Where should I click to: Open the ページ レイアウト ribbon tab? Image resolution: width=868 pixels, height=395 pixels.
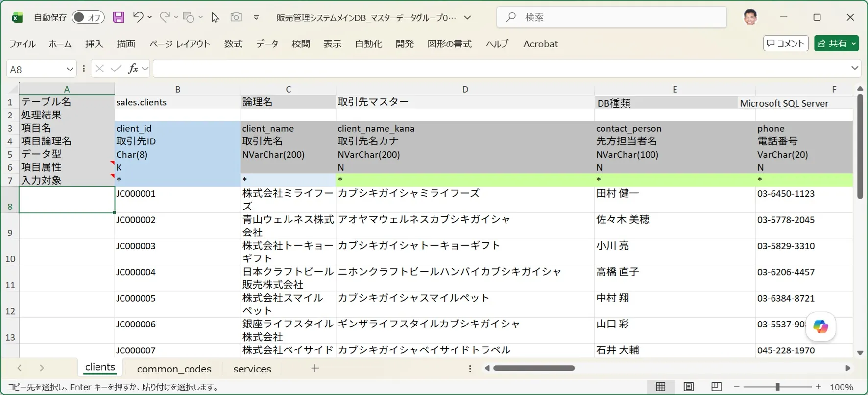[180, 44]
